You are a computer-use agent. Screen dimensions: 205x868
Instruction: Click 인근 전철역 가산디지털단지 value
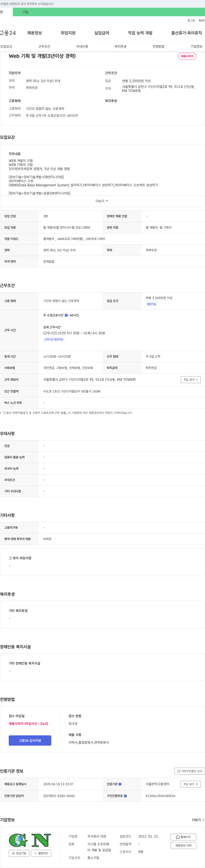click(x=72, y=392)
